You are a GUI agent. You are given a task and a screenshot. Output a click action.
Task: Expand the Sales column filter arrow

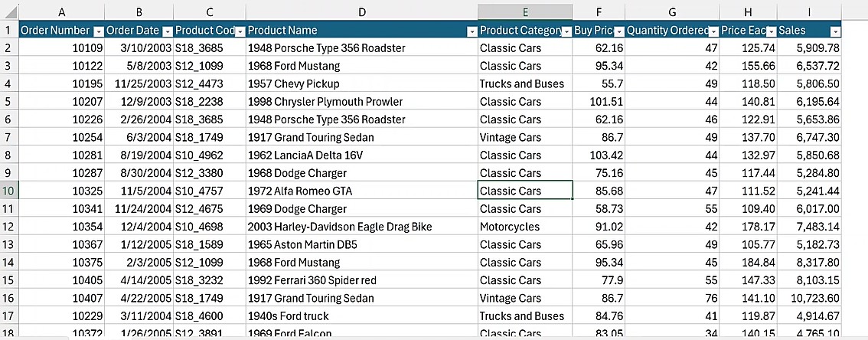pyautogui.click(x=834, y=31)
